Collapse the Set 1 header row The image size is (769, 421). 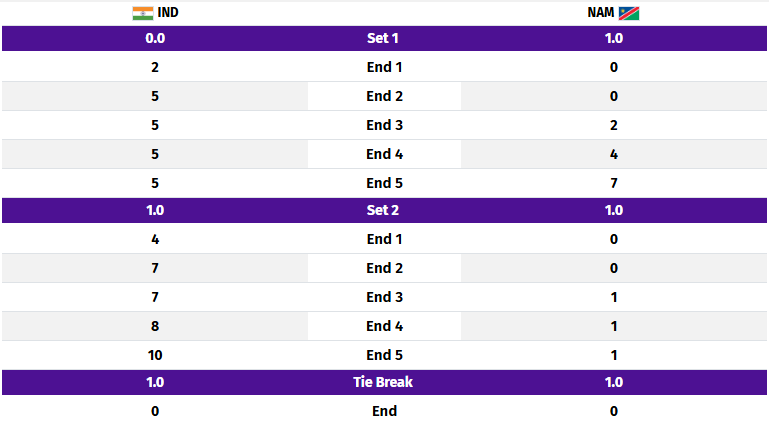click(x=384, y=38)
